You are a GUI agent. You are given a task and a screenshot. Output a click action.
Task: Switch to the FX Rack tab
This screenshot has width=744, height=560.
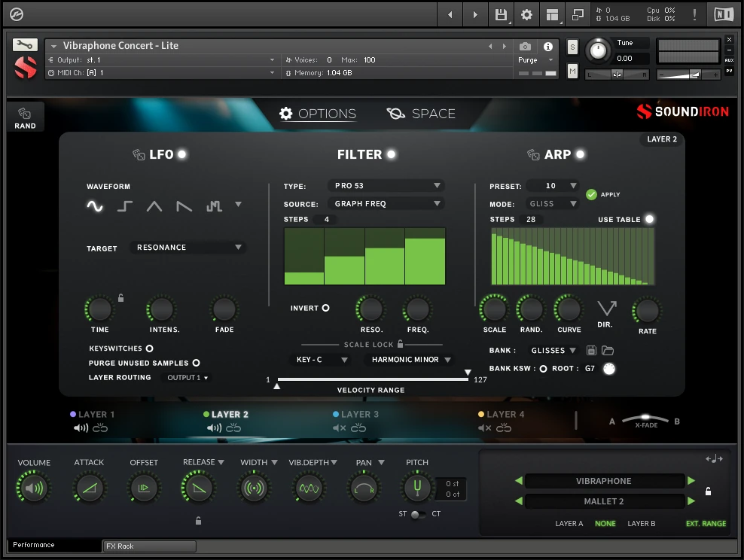148,546
